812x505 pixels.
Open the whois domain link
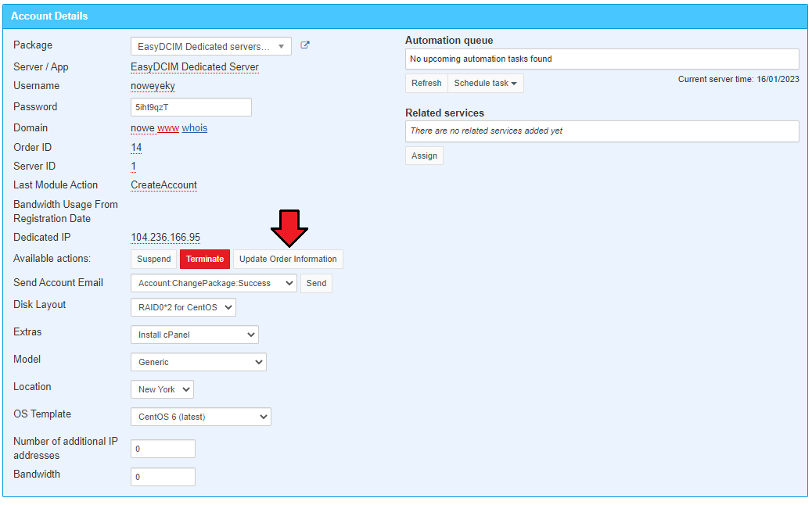tap(195, 128)
